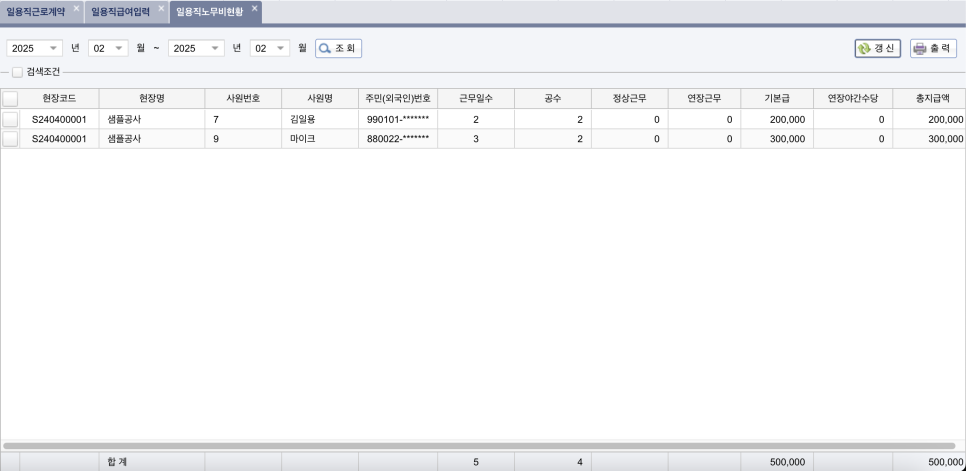Sort by the 사원번호 column header

[243, 99]
